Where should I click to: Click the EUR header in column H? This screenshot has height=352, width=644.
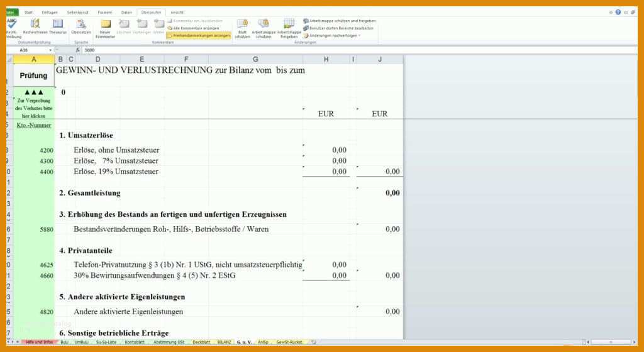click(326, 114)
